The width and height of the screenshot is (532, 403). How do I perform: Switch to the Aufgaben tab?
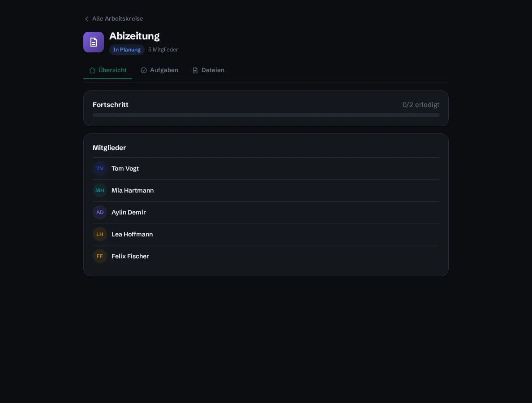point(159,70)
